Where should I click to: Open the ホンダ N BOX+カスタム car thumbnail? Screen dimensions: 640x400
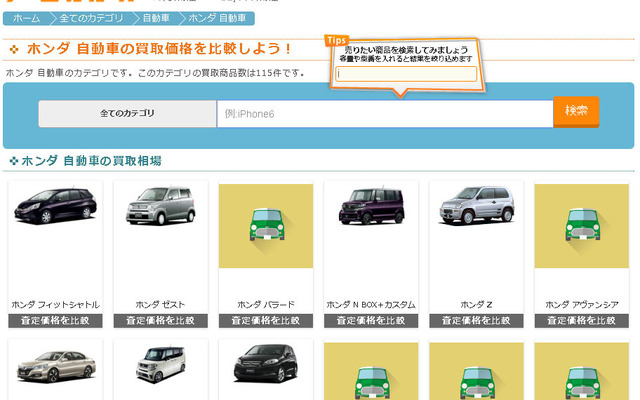click(x=371, y=206)
